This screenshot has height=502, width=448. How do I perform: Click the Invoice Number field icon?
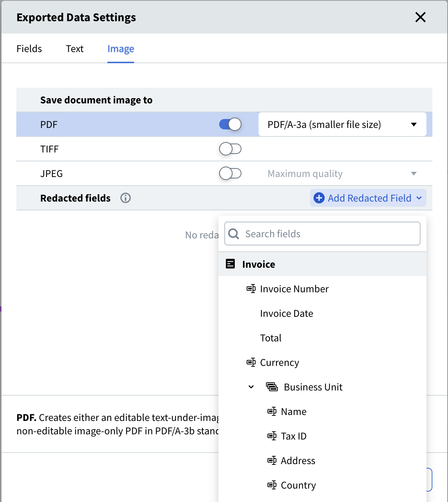pyautogui.click(x=251, y=289)
